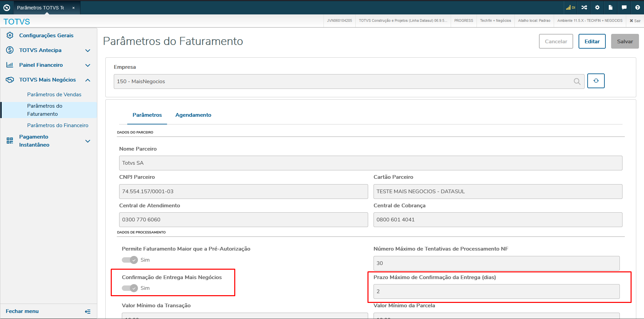Expand the Pagamento Instantâneo chevron
Viewport: 644px width, 319px height.
pyautogui.click(x=88, y=141)
